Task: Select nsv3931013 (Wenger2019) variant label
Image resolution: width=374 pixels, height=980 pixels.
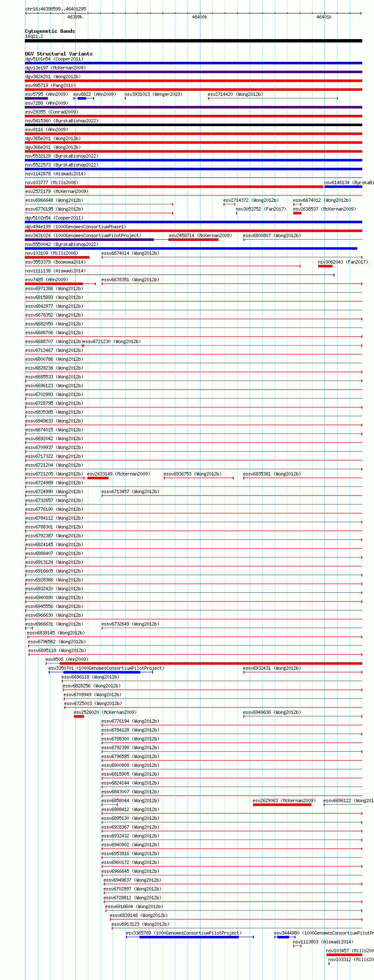Action: pyautogui.click(x=153, y=94)
